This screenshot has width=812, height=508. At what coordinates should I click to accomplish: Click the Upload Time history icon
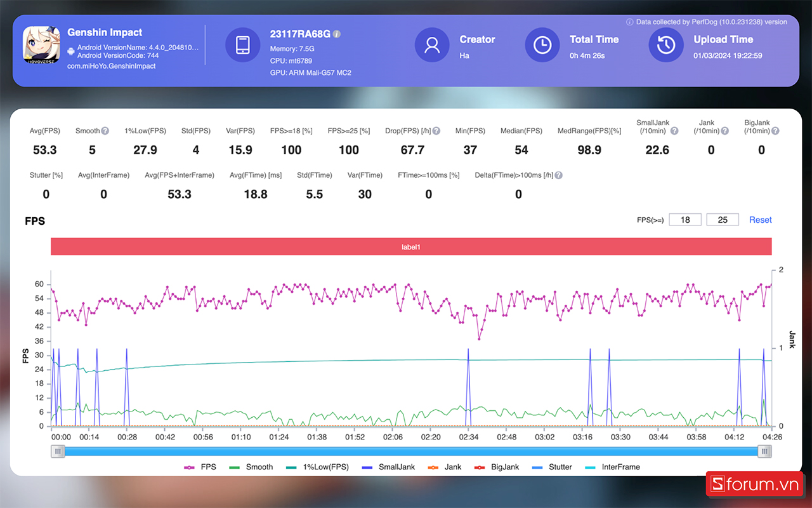tap(666, 46)
